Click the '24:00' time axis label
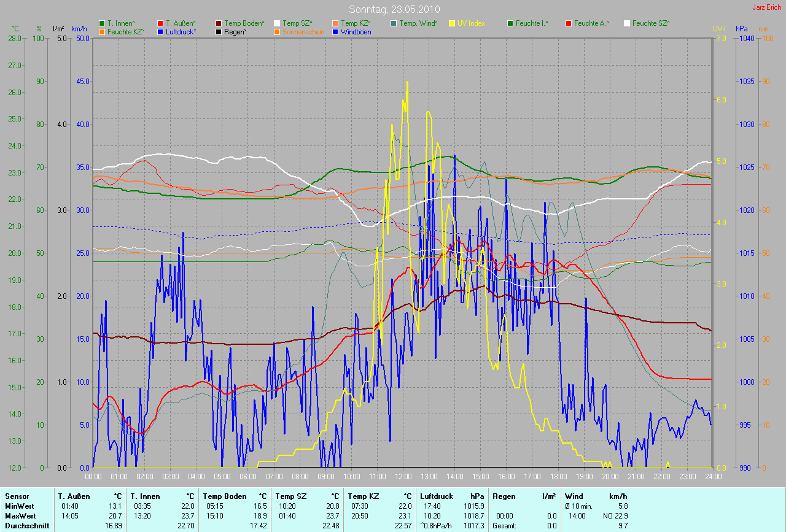 [x=712, y=476]
